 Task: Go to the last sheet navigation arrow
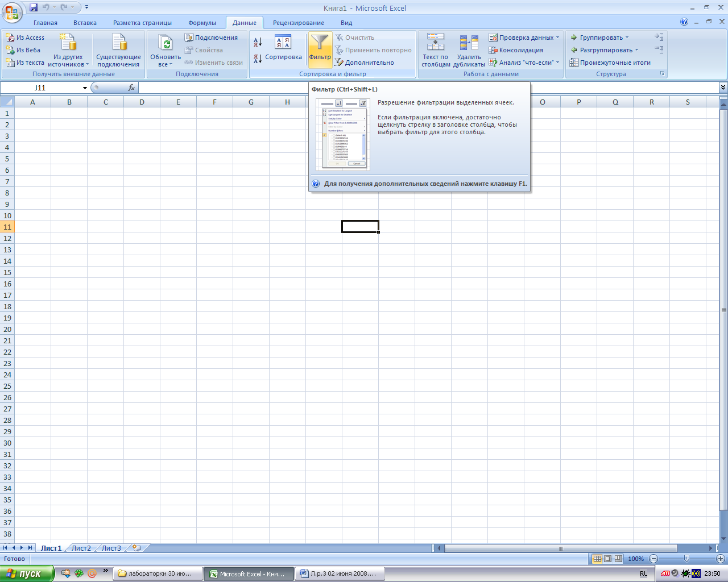30,548
